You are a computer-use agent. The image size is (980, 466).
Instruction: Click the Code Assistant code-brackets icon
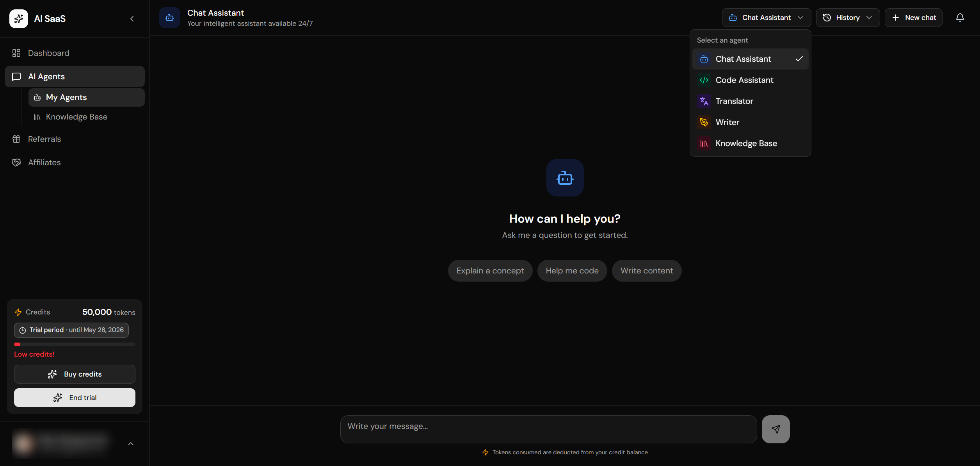(x=704, y=80)
